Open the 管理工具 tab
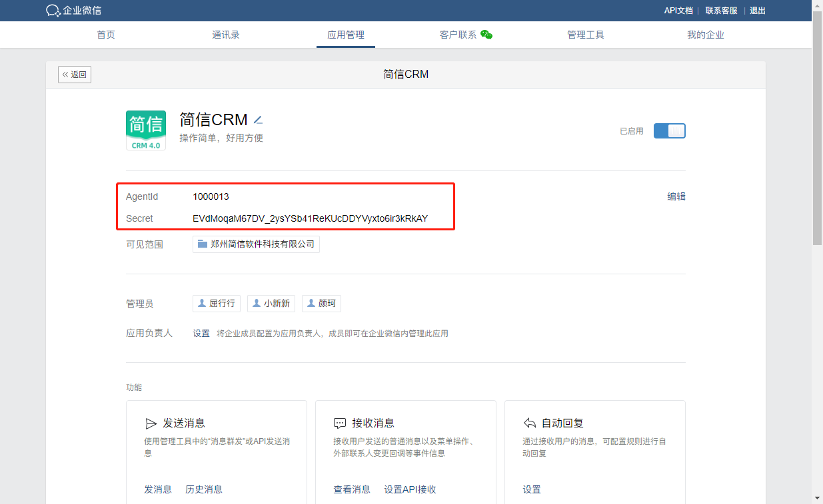The height and width of the screenshot is (504, 823). click(586, 35)
